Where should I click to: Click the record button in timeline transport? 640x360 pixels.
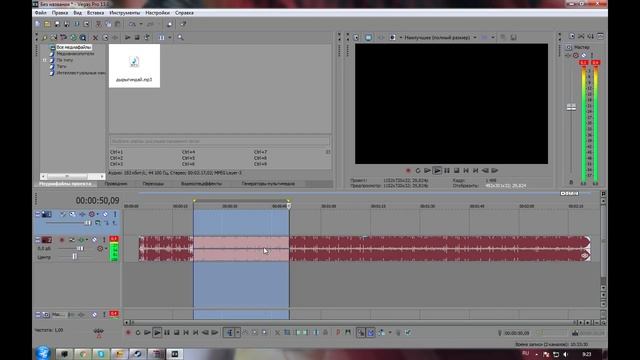(x=128, y=333)
